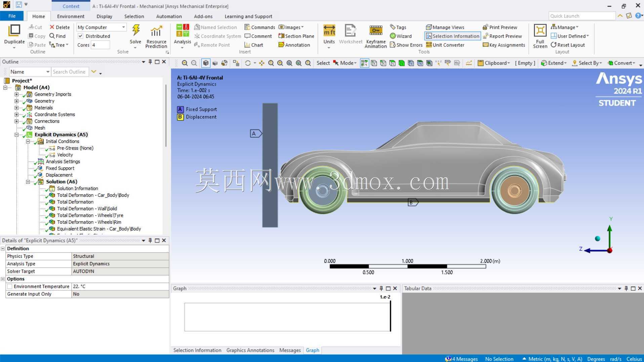Insert an Annotation

pos(294,45)
